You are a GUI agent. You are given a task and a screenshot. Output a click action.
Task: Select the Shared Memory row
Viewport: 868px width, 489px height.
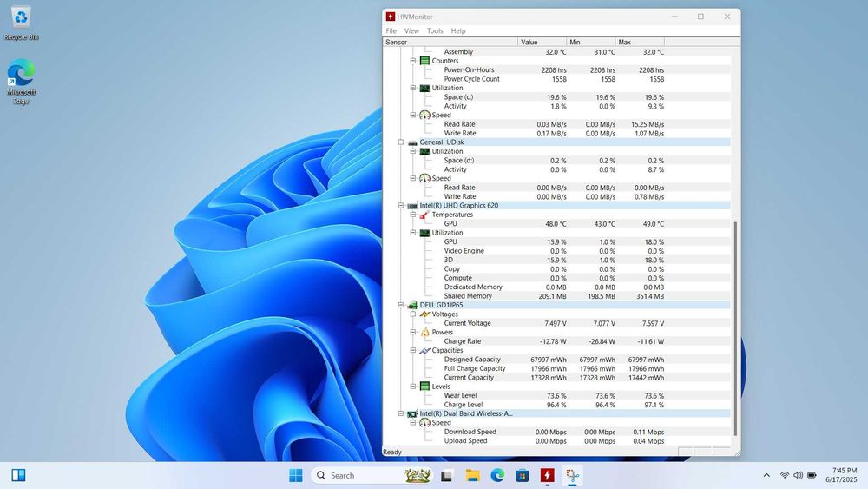click(x=556, y=296)
